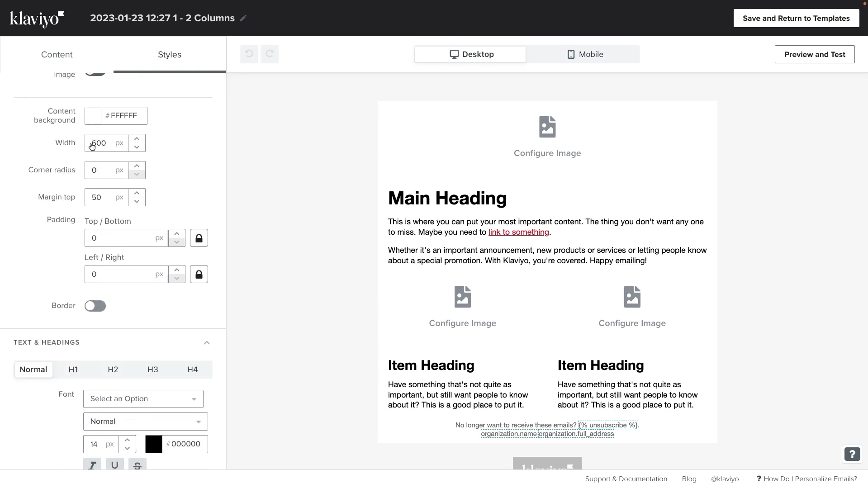Screen dimensions: 868x488
Task: Click the lock icon beside Left/Right padding
Action: pos(199,274)
